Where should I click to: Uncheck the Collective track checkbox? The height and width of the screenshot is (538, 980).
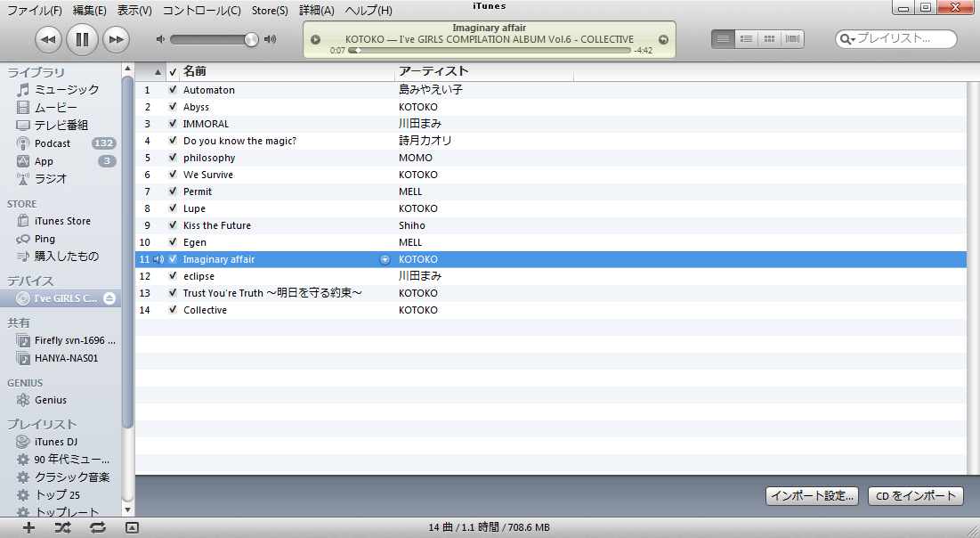(x=173, y=309)
